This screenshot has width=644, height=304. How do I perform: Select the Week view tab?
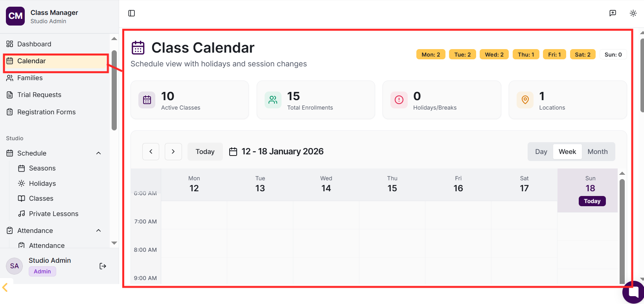click(567, 152)
